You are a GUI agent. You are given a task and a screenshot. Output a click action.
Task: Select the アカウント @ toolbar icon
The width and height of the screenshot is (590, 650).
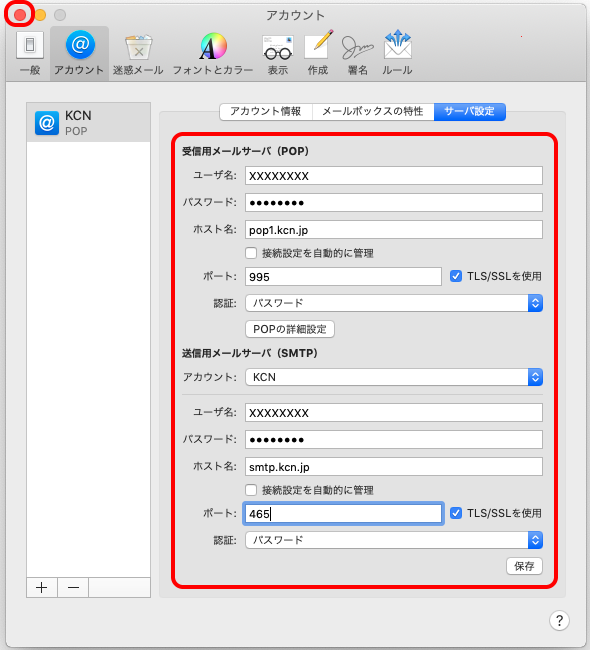tap(79, 53)
